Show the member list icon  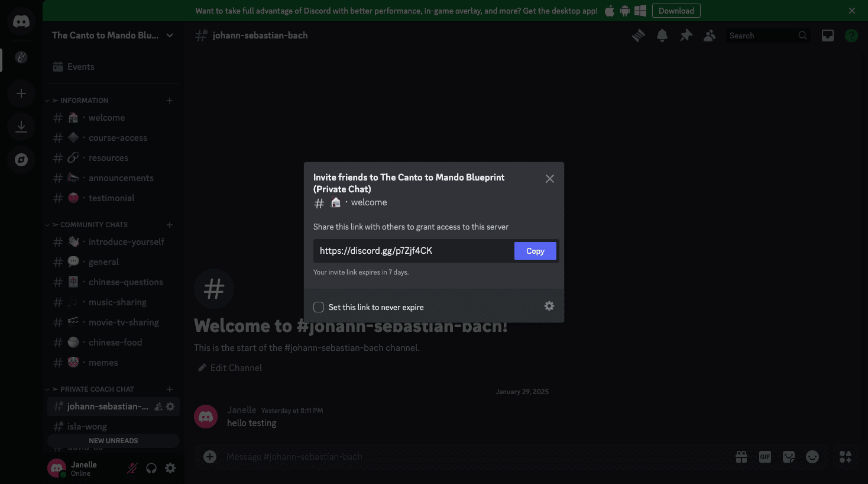[x=710, y=36]
